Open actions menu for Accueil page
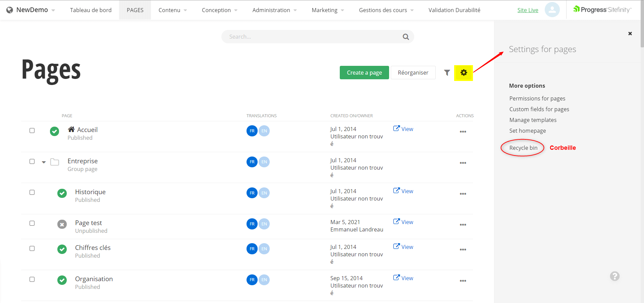The width and height of the screenshot is (644, 303). click(463, 132)
